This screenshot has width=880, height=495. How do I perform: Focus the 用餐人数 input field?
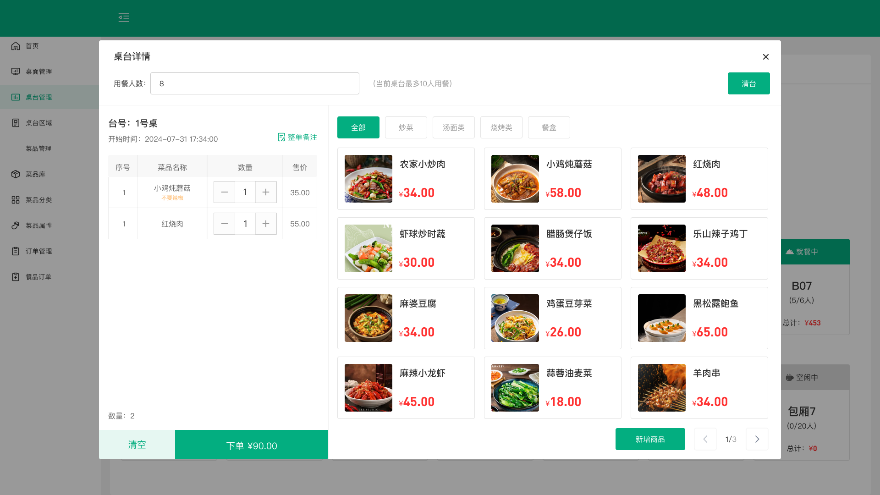[x=255, y=84]
